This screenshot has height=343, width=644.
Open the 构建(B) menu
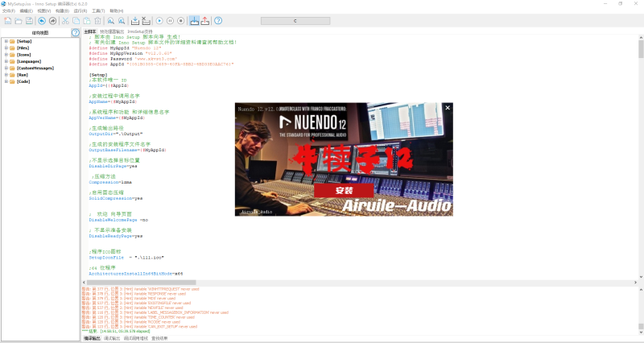[x=62, y=10]
